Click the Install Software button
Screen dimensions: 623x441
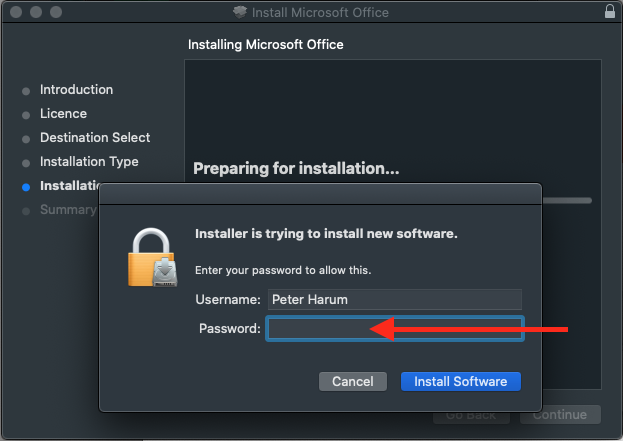click(461, 381)
